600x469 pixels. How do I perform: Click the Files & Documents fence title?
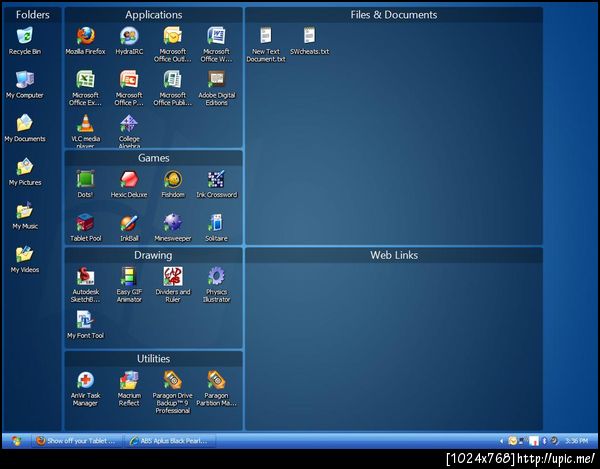[394, 15]
